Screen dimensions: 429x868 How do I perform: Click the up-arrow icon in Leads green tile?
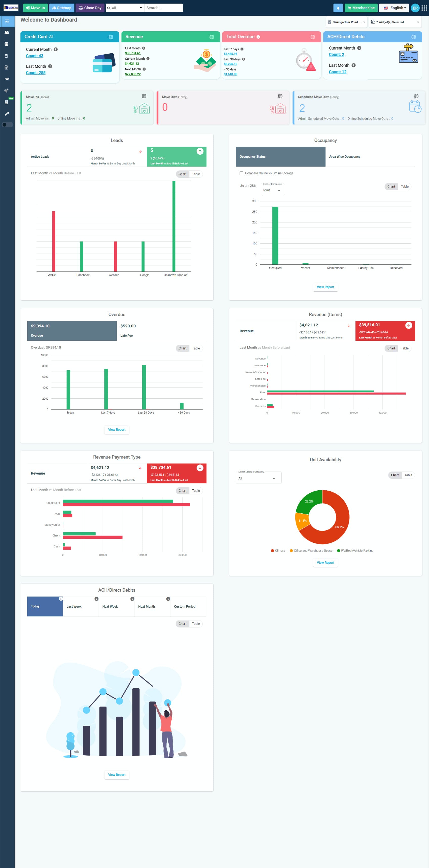[200, 151]
